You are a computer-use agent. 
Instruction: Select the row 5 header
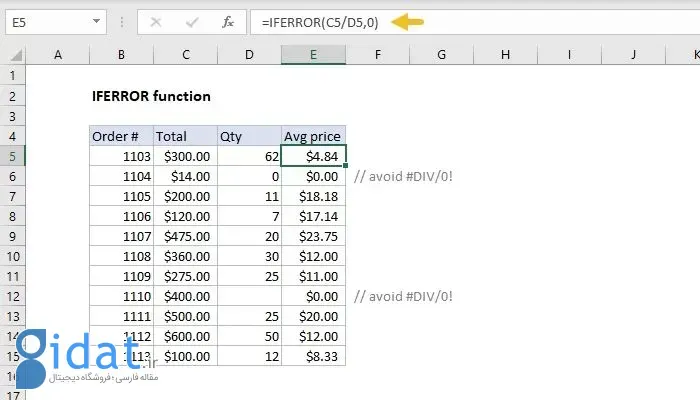coord(13,156)
